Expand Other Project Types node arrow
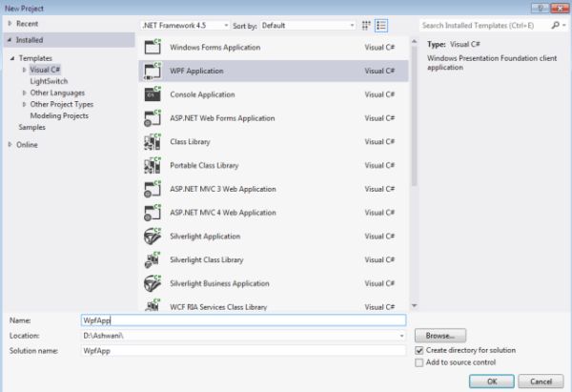 tap(24, 104)
